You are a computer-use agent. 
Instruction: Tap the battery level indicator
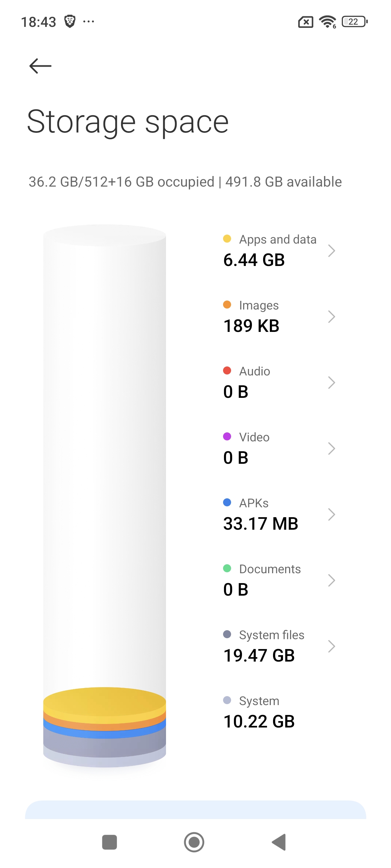[354, 22]
